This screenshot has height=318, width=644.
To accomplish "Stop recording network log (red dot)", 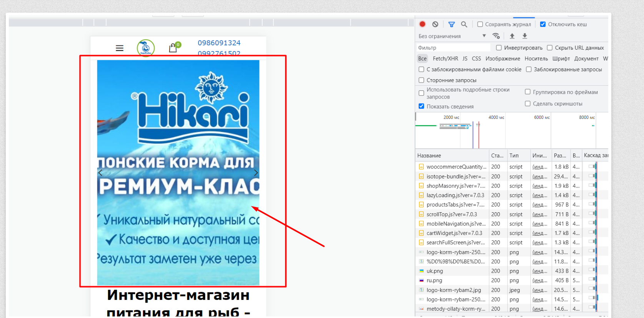I will tap(423, 24).
